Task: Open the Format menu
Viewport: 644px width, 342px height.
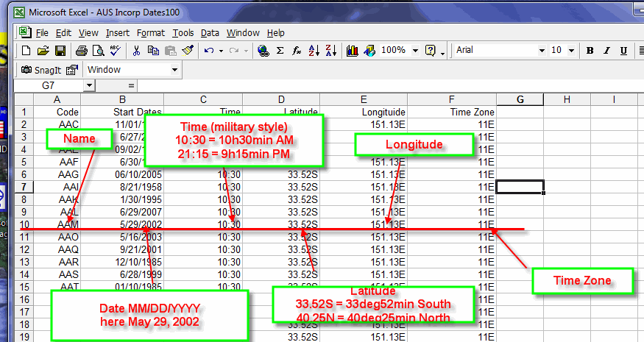Action: coord(150,33)
